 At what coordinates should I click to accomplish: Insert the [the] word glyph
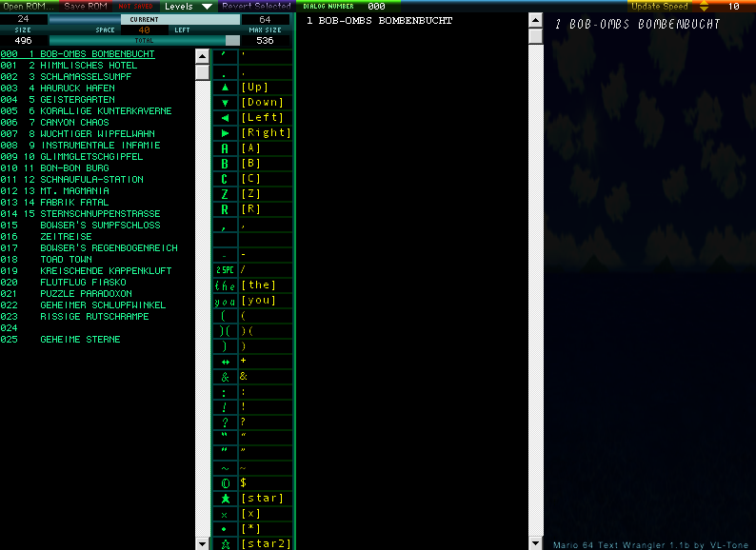click(225, 285)
